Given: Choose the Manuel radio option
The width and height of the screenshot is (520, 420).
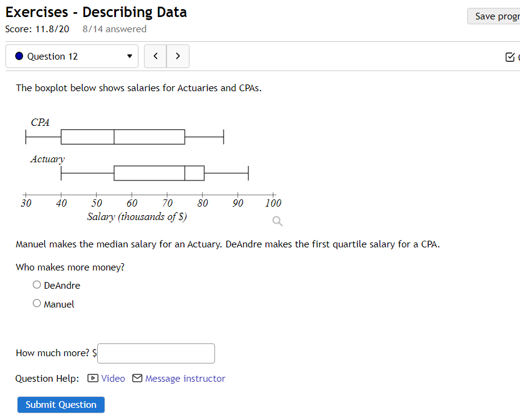Looking at the screenshot, I should tap(37, 303).
